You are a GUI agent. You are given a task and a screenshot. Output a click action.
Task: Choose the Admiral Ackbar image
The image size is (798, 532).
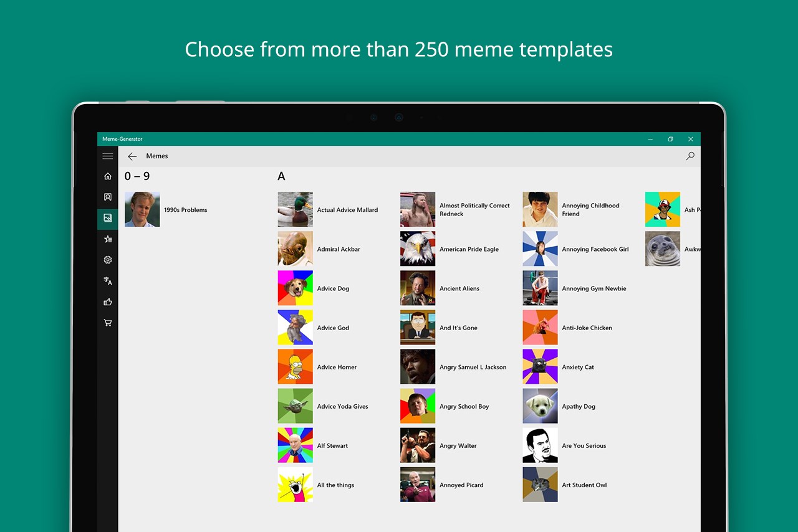click(x=296, y=249)
